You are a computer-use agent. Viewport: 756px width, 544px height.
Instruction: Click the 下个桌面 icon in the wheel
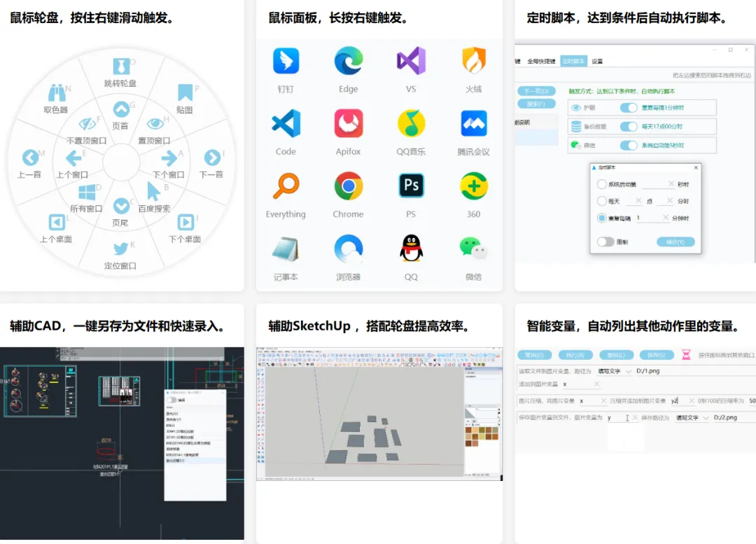tap(185, 223)
